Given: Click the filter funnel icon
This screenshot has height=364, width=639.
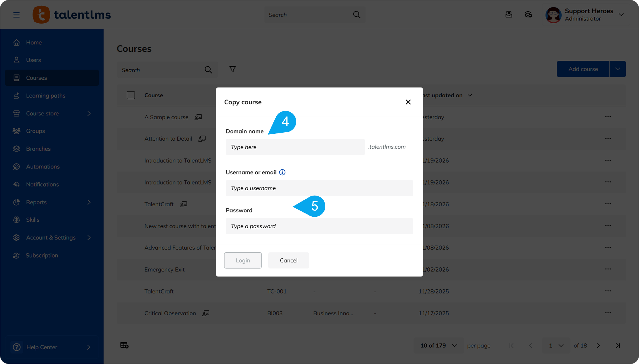Looking at the screenshot, I should click(x=232, y=69).
